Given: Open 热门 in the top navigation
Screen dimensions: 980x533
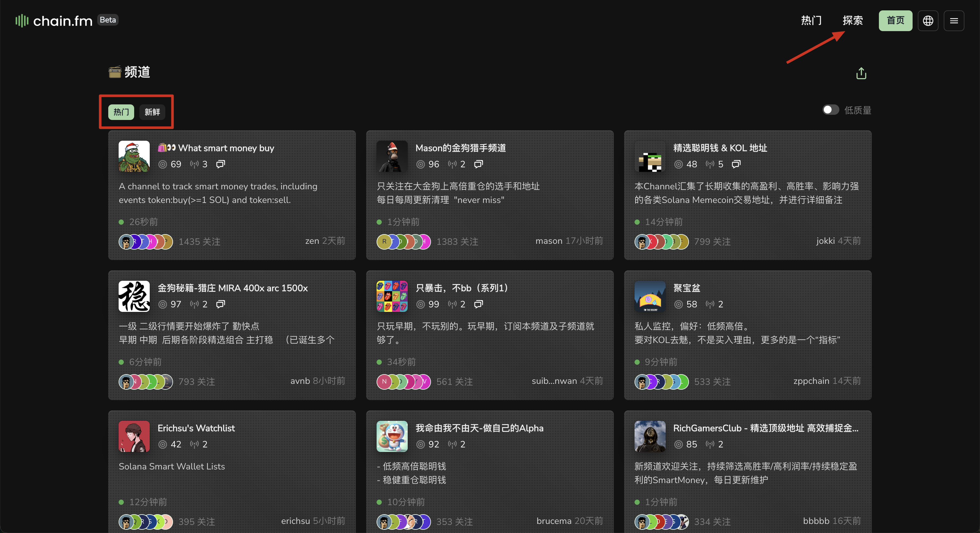Looking at the screenshot, I should 811,20.
